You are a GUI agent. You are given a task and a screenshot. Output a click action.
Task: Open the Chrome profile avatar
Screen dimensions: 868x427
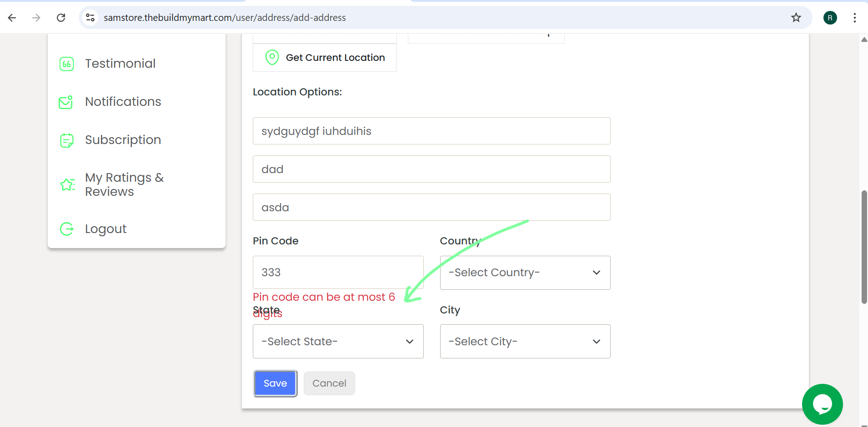[x=830, y=18]
